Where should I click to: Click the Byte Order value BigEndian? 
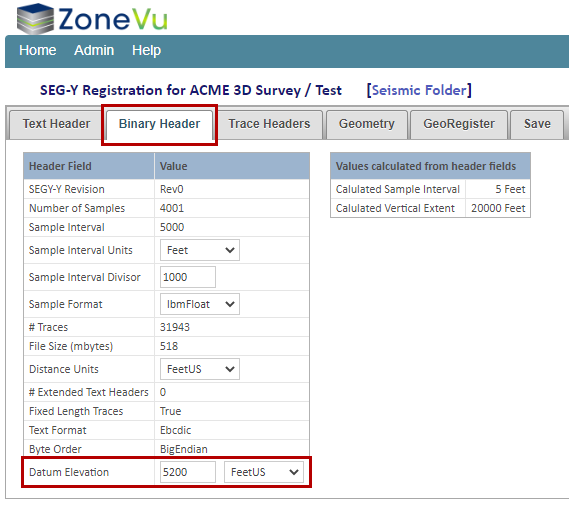point(184,449)
